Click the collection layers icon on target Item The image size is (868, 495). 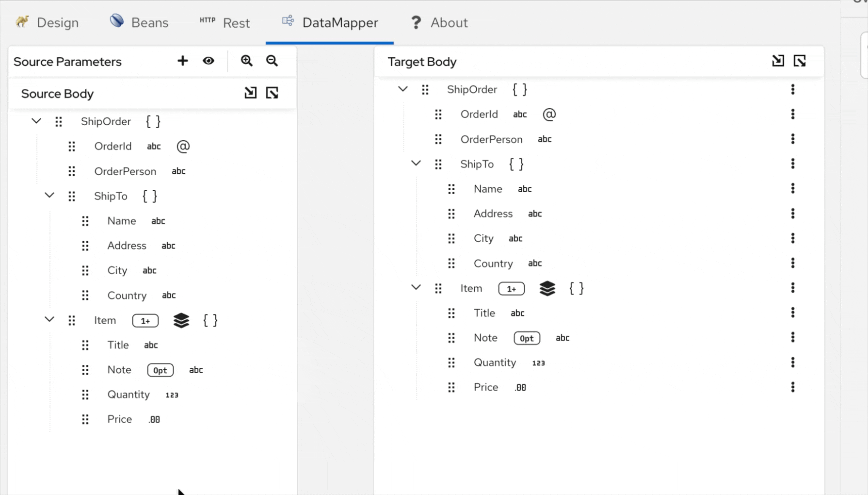pyautogui.click(x=547, y=288)
